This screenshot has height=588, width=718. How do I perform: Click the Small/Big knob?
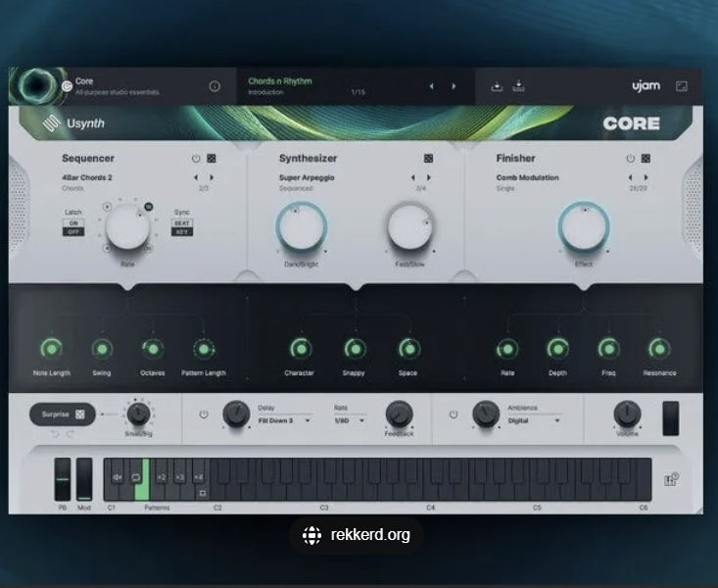click(138, 414)
